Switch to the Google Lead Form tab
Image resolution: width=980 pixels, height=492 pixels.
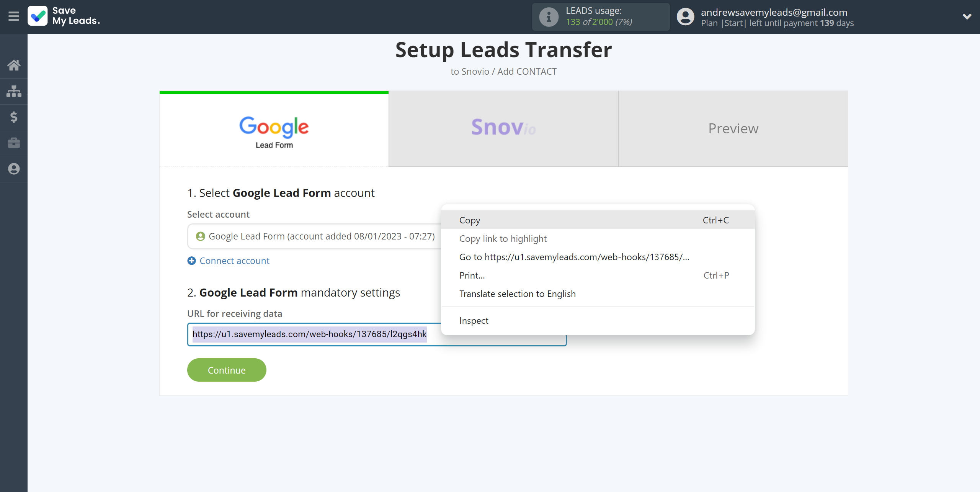(274, 129)
